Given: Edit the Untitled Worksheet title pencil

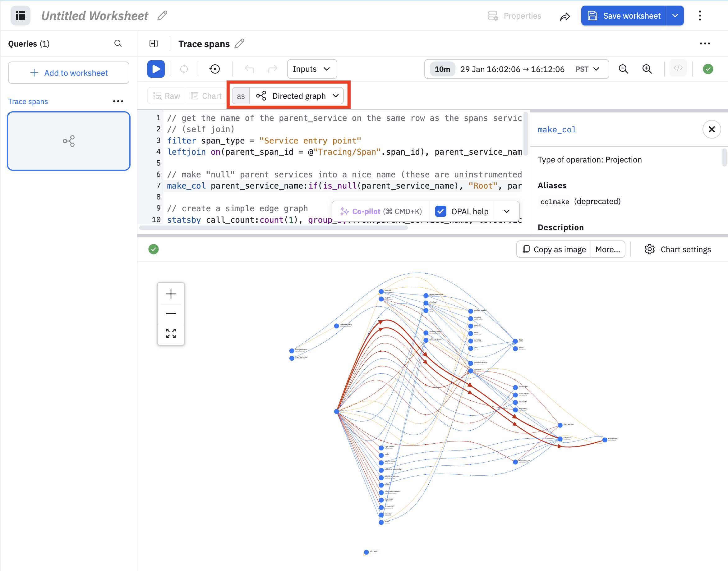Looking at the screenshot, I should [x=162, y=16].
